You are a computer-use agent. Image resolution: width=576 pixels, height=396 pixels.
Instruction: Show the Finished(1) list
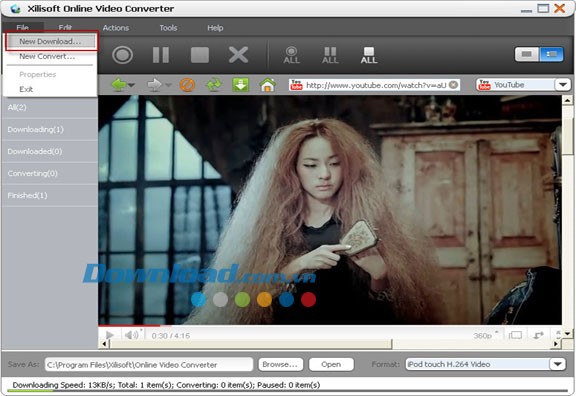coord(50,195)
